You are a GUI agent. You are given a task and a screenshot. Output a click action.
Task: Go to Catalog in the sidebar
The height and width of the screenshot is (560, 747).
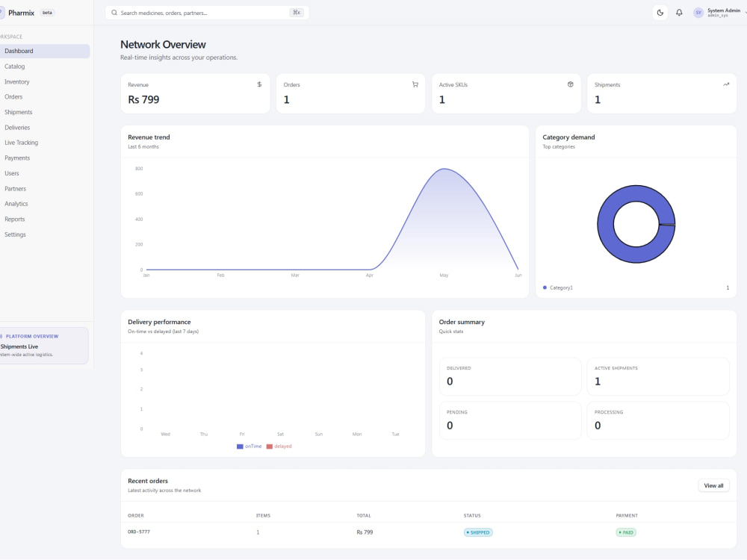click(44, 66)
